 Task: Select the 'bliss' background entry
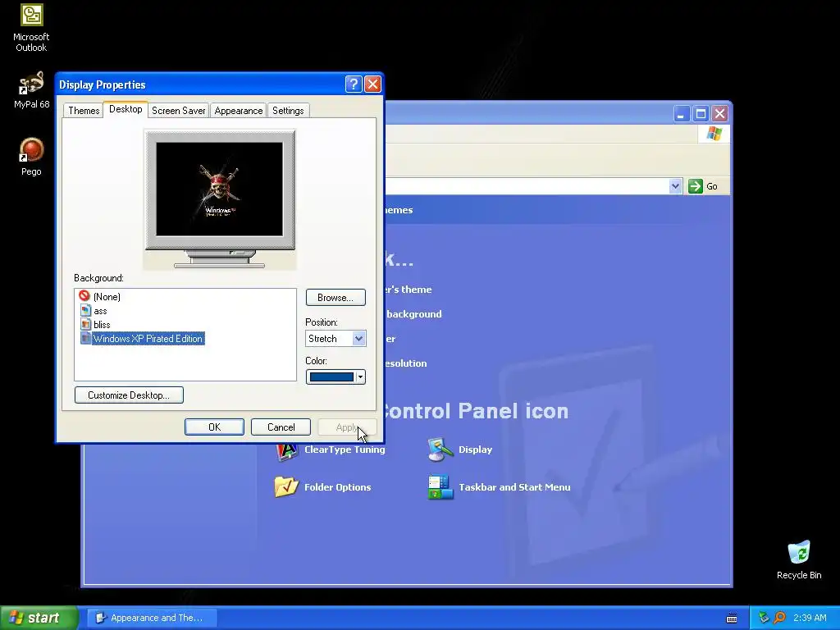tap(102, 325)
